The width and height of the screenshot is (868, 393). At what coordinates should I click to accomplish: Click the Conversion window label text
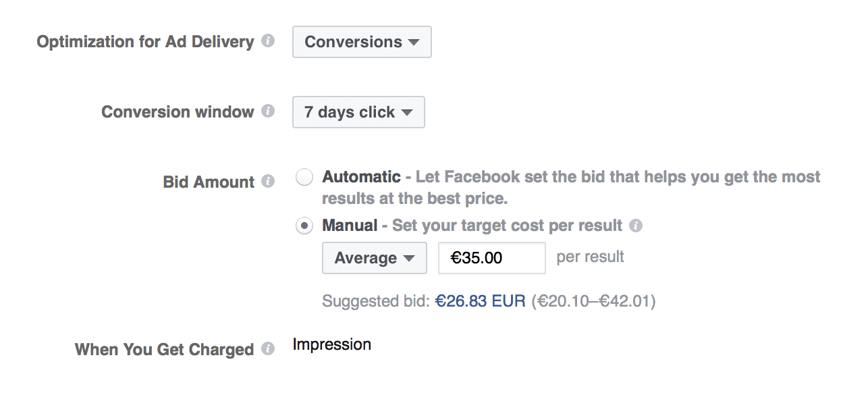pos(178,112)
